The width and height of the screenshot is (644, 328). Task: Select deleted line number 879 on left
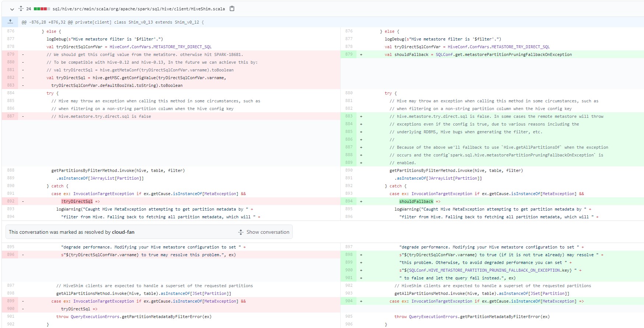11,54
